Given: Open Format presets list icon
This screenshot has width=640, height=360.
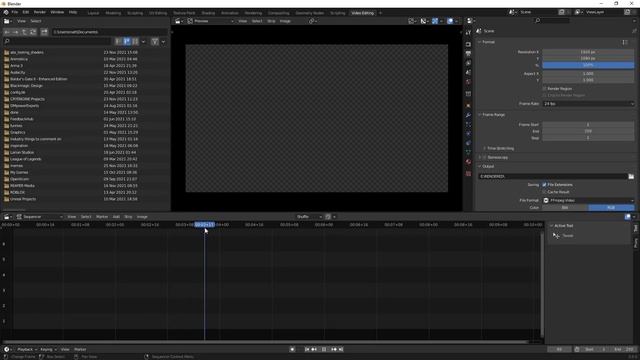Looking at the screenshot, I should coord(625,42).
